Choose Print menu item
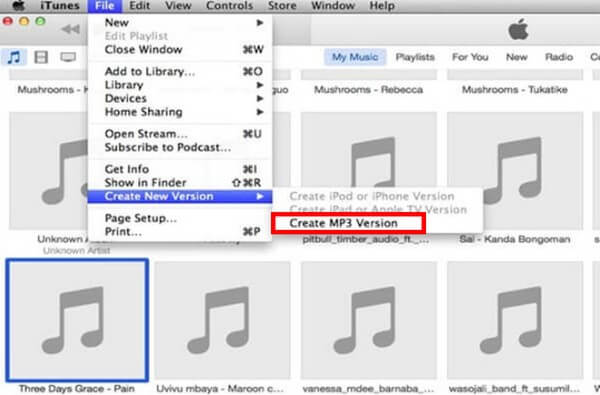Screen dimensions: 600x395 pos(180,232)
